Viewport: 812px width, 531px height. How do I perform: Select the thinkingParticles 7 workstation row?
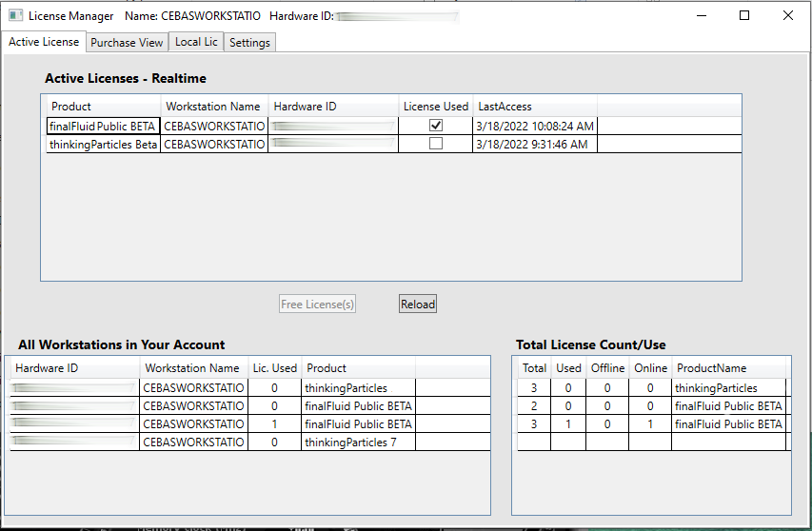click(x=359, y=442)
